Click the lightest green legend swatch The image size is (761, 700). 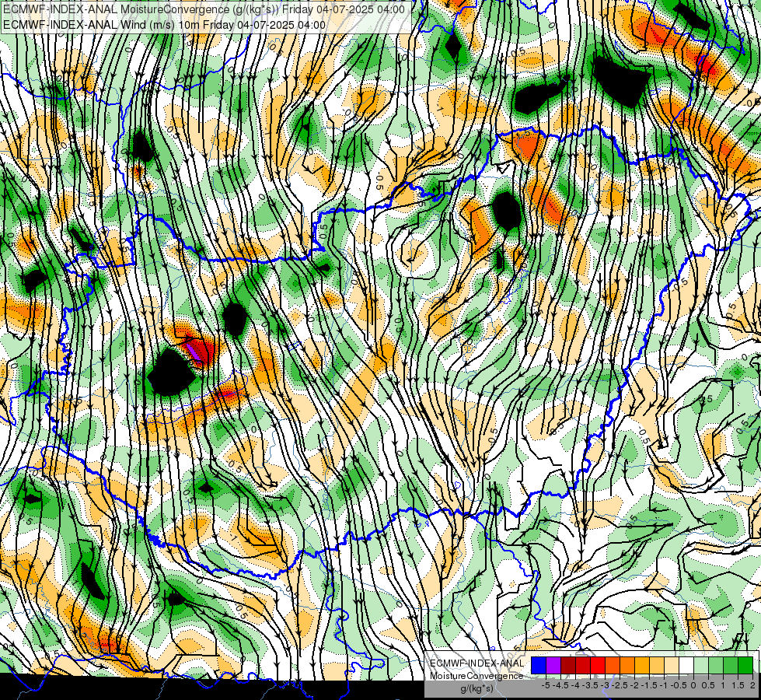701,666
